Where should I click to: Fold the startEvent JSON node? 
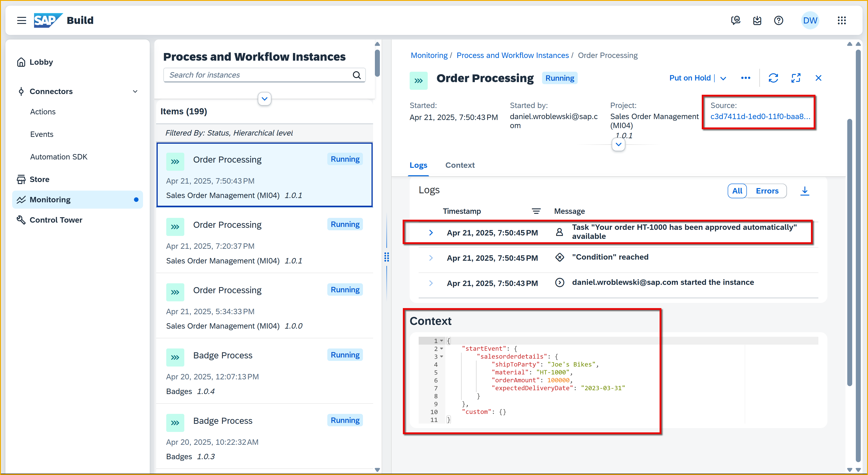pyautogui.click(x=441, y=349)
